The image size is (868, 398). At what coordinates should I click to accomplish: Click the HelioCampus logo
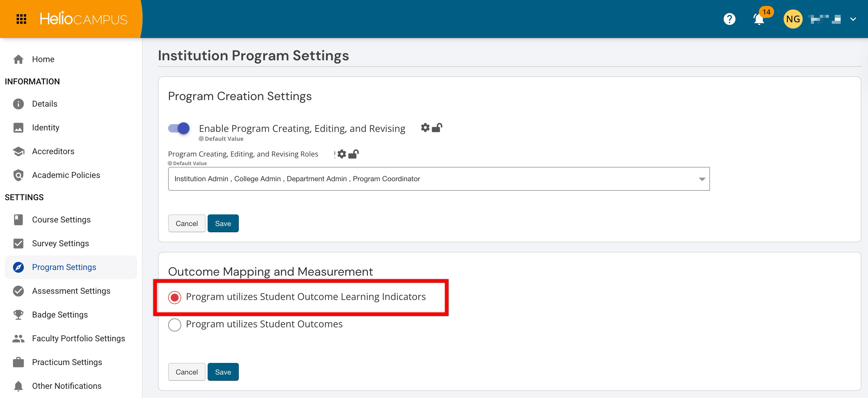[x=83, y=19]
